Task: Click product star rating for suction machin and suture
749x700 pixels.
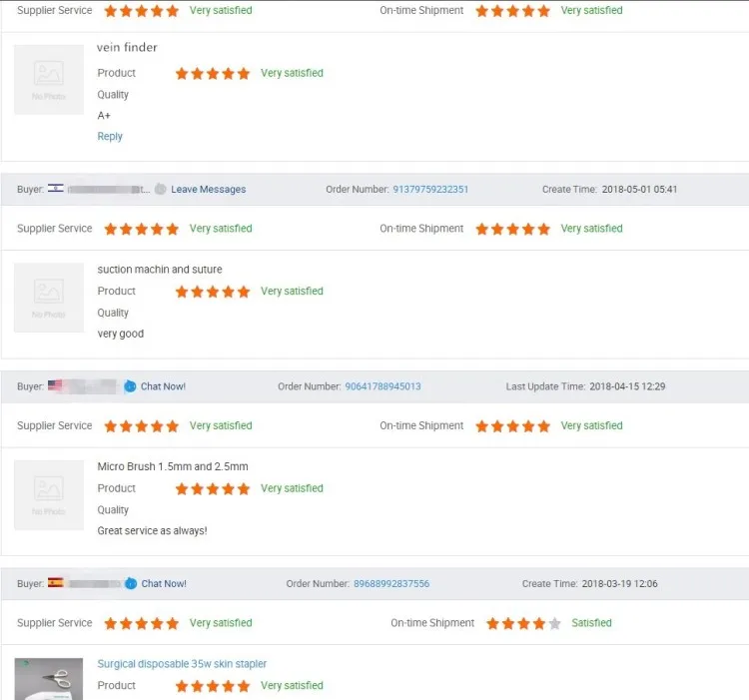Action: pos(213,292)
